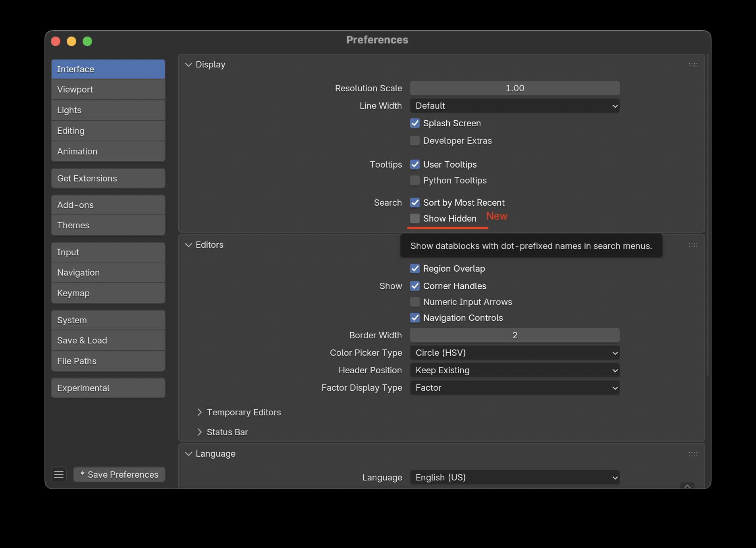Enable Developer Extras
756x548 pixels.
click(x=415, y=141)
